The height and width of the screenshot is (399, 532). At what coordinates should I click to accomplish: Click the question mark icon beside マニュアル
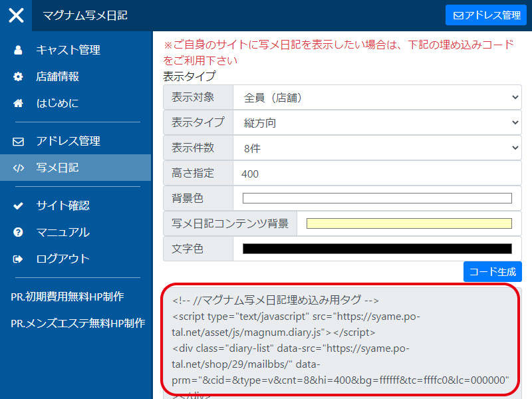tap(18, 232)
